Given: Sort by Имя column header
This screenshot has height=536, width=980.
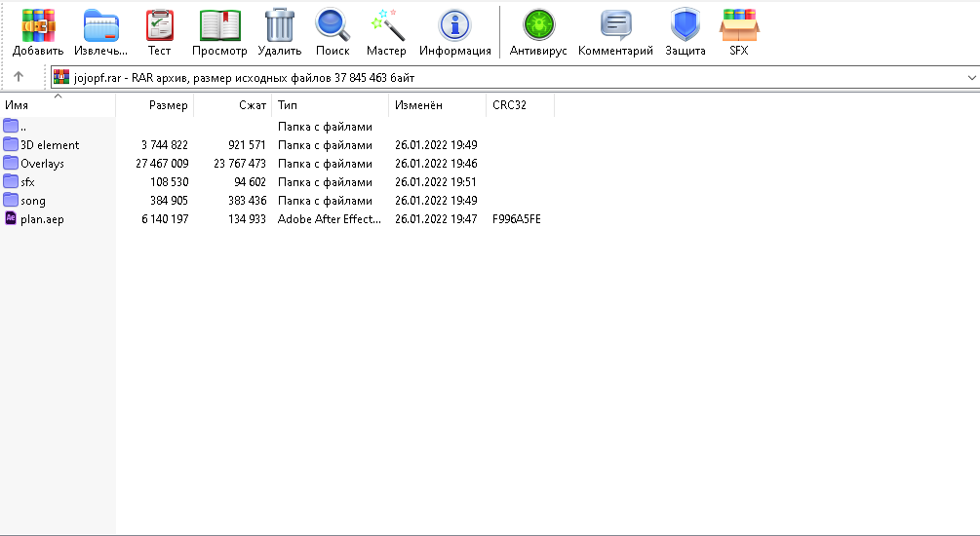Looking at the screenshot, I should coord(58,105).
